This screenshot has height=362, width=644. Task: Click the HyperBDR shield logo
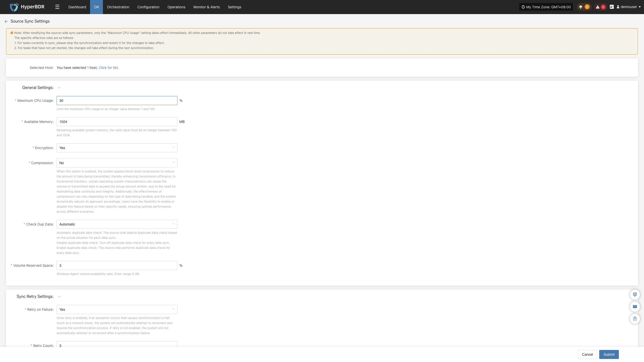[14, 7]
